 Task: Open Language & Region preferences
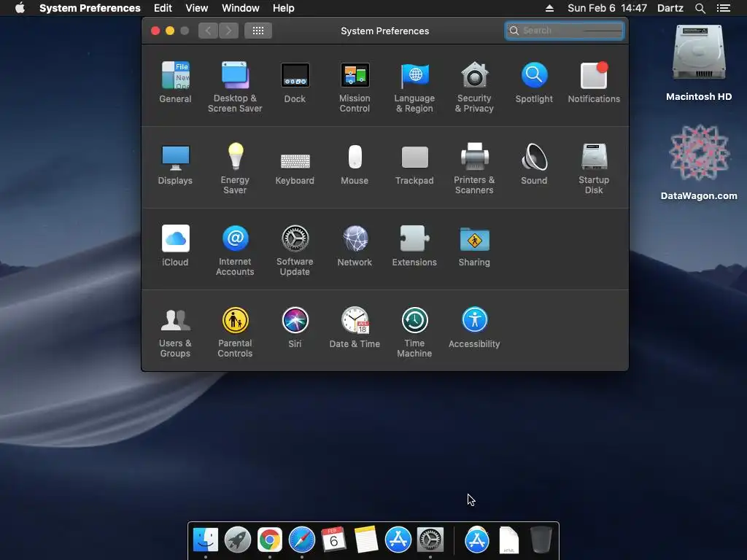tap(414, 87)
